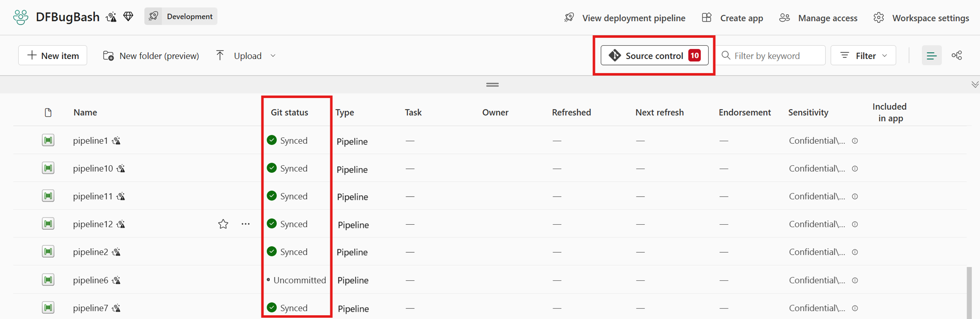This screenshot has height=319, width=980.
Task: Click the file icon column header
Action: click(x=48, y=112)
